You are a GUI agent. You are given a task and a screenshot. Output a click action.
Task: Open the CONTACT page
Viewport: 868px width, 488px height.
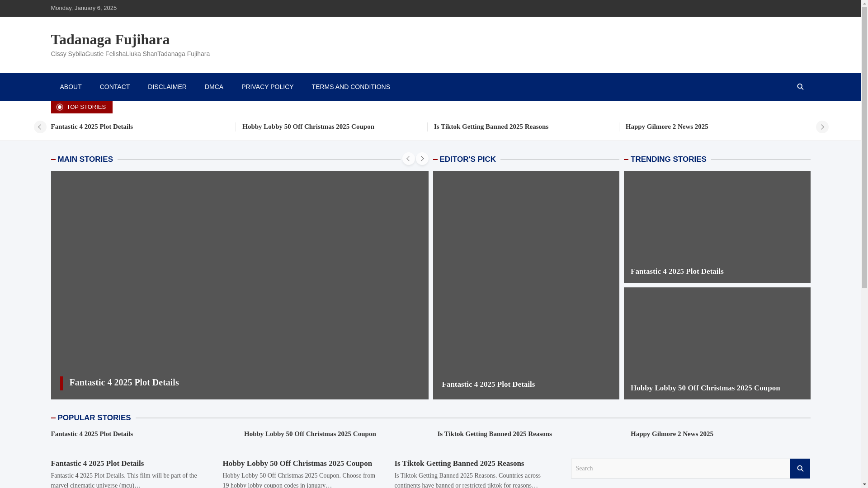(115, 87)
